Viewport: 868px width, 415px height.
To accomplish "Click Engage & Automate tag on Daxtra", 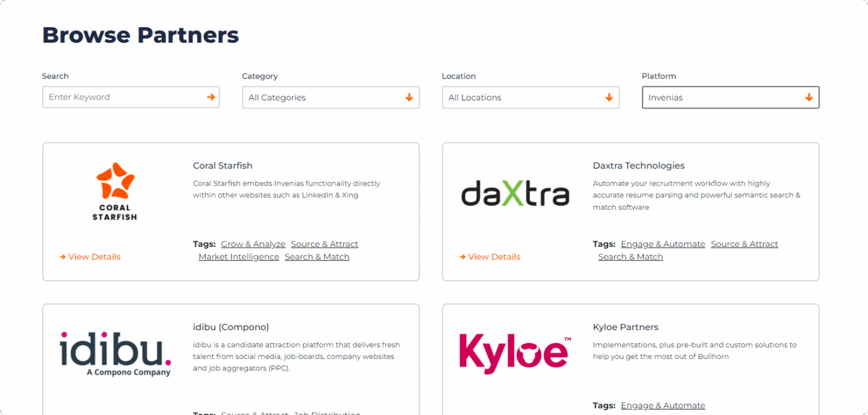I will point(663,244).
